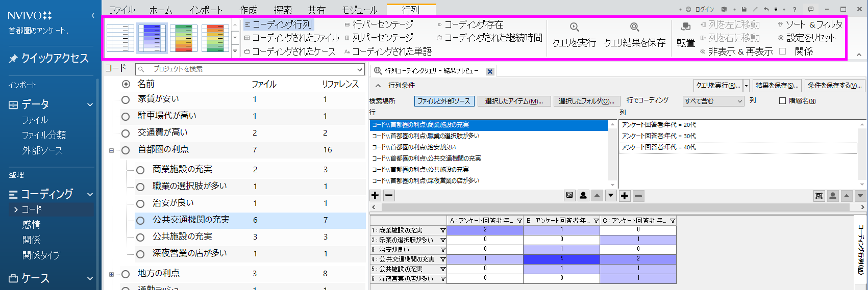
Task: Click the person icon below the rows list
Action: pos(583,195)
